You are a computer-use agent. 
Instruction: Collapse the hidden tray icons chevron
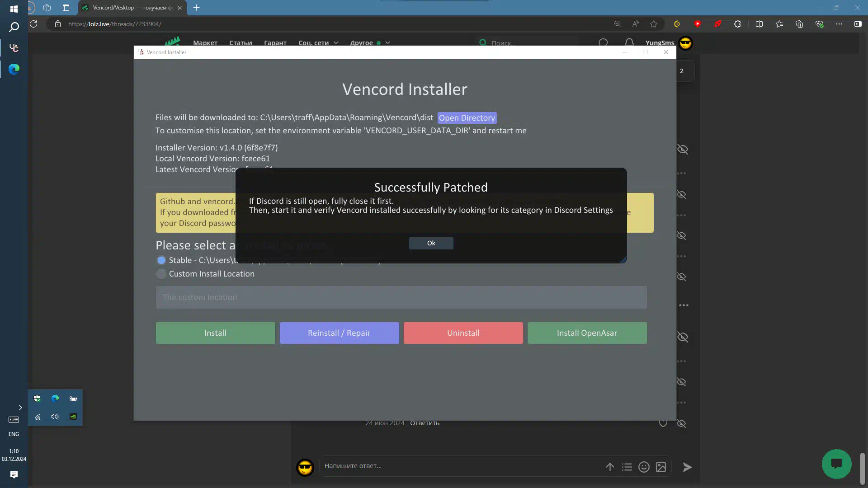(x=20, y=408)
